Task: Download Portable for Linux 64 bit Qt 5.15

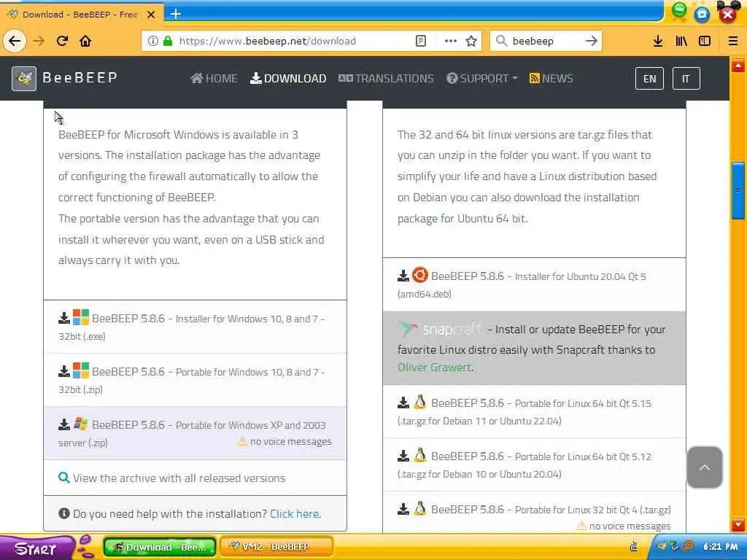Action: (x=534, y=411)
